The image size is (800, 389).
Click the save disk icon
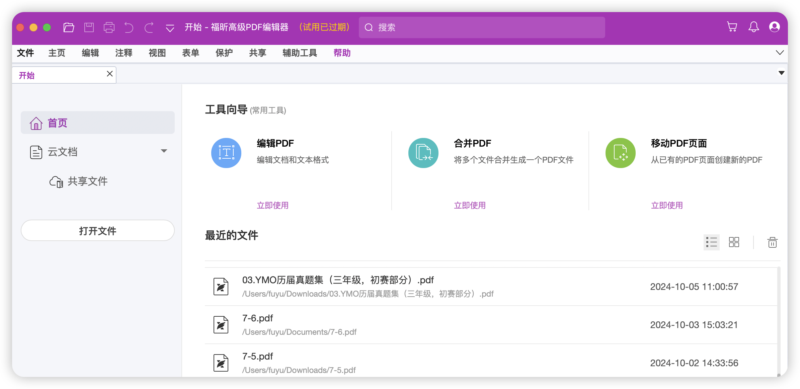(x=89, y=28)
